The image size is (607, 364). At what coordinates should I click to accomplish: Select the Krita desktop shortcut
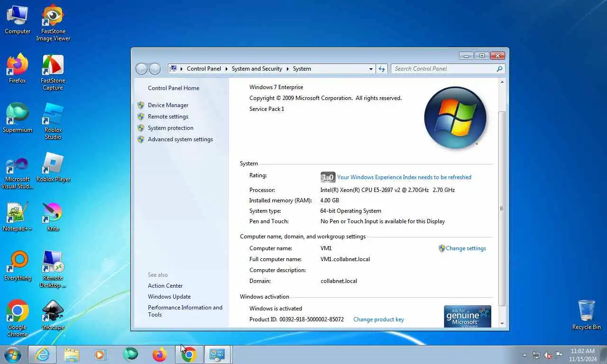click(x=53, y=217)
